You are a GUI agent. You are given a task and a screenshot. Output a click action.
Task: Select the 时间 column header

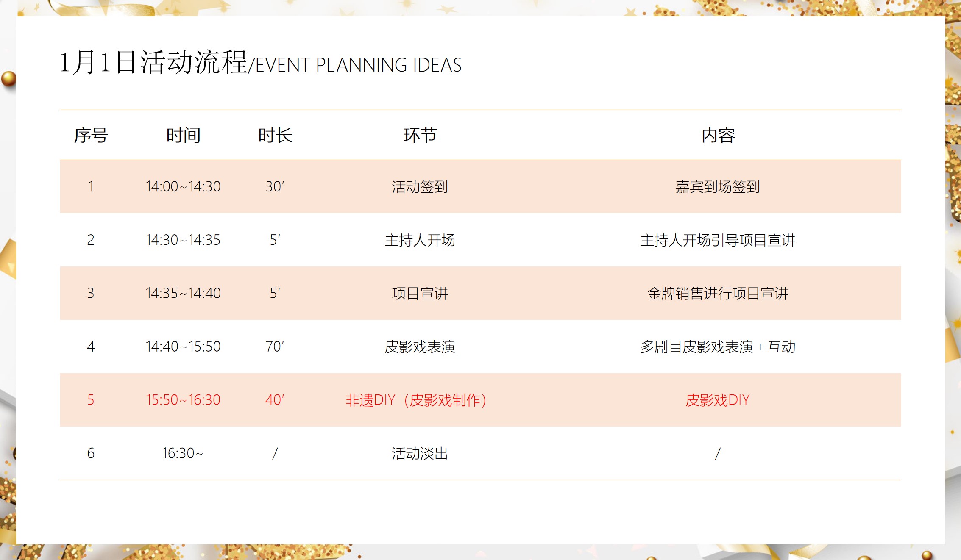(x=183, y=136)
